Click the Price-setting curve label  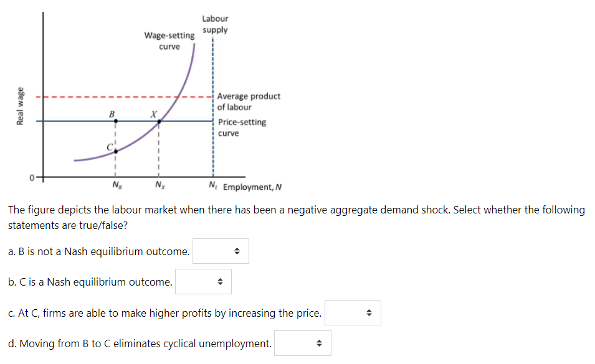242,127
